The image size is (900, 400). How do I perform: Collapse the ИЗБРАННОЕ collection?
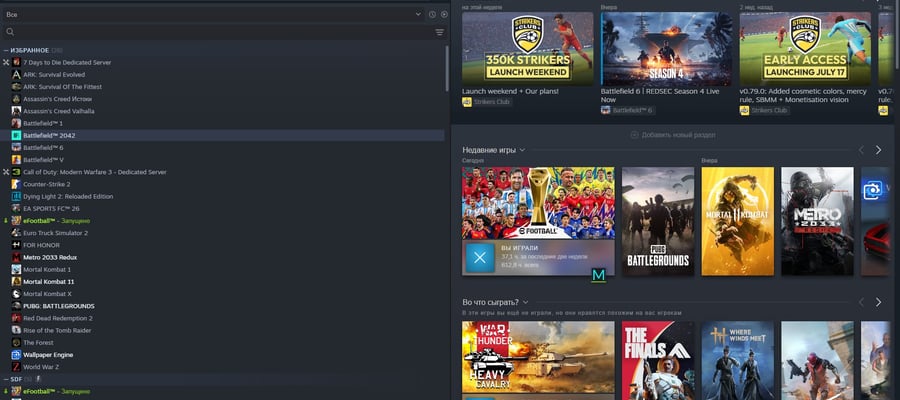(x=6, y=51)
